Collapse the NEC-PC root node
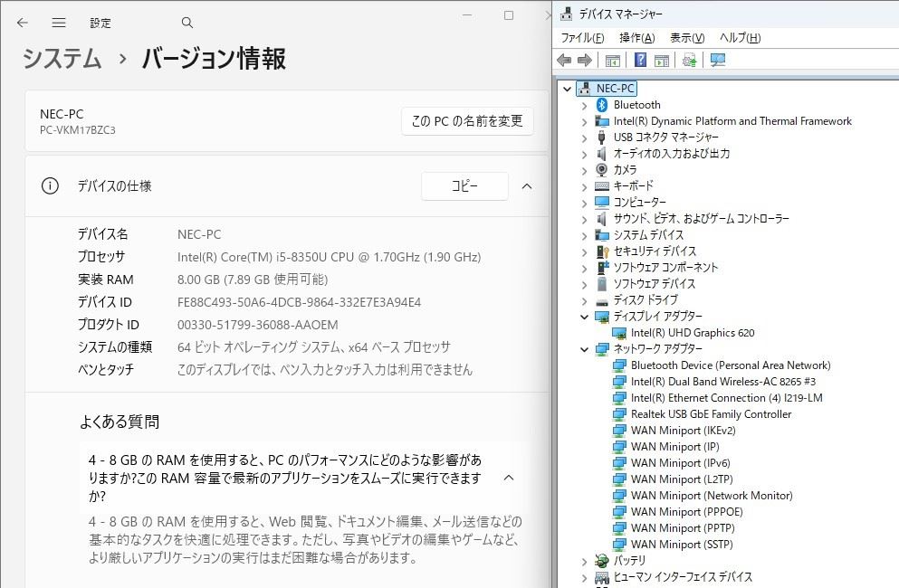 [x=567, y=89]
